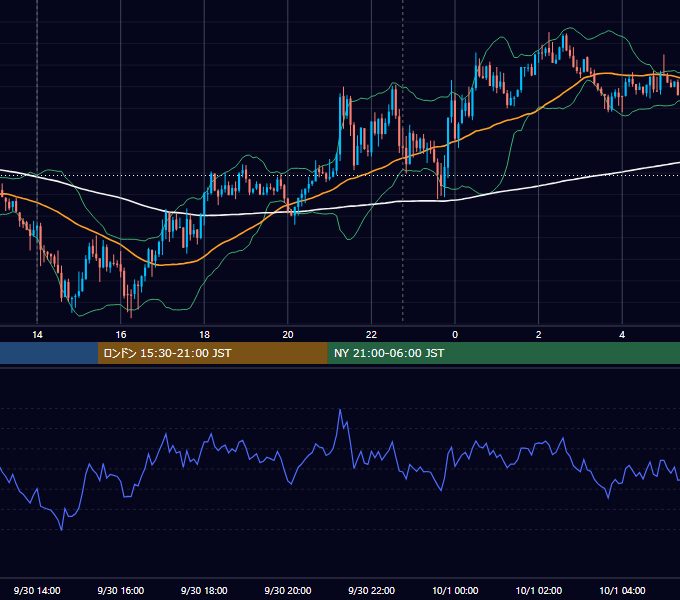The image size is (680, 600).
Task: Click the 0 hour axis label
Action: 455,335
